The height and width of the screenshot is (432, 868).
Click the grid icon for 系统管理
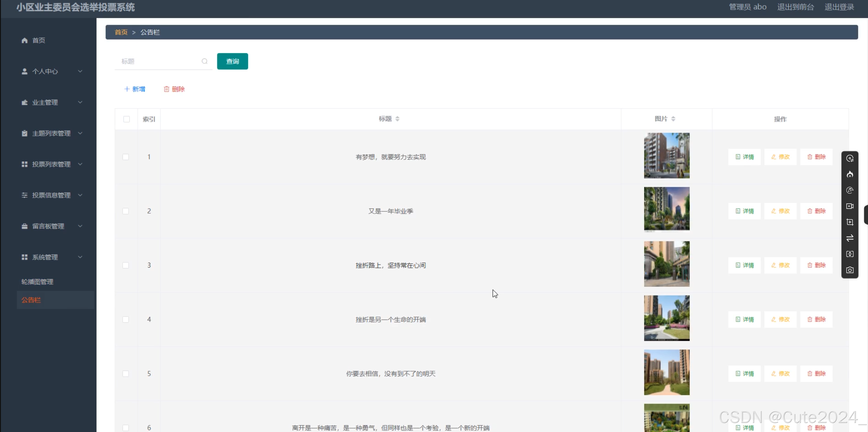(25, 257)
